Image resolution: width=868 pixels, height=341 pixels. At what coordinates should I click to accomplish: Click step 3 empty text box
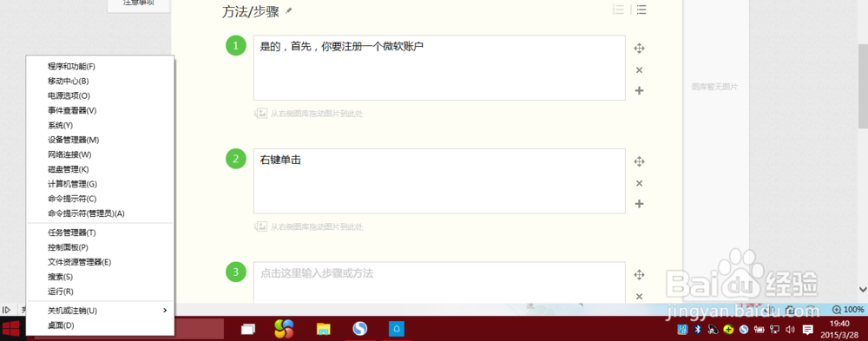[439, 283]
